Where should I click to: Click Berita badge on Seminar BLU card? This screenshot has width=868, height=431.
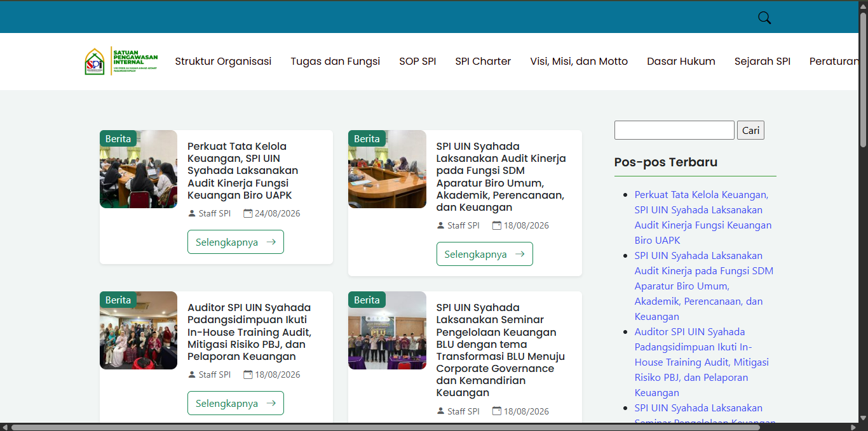click(x=367, y=300)
